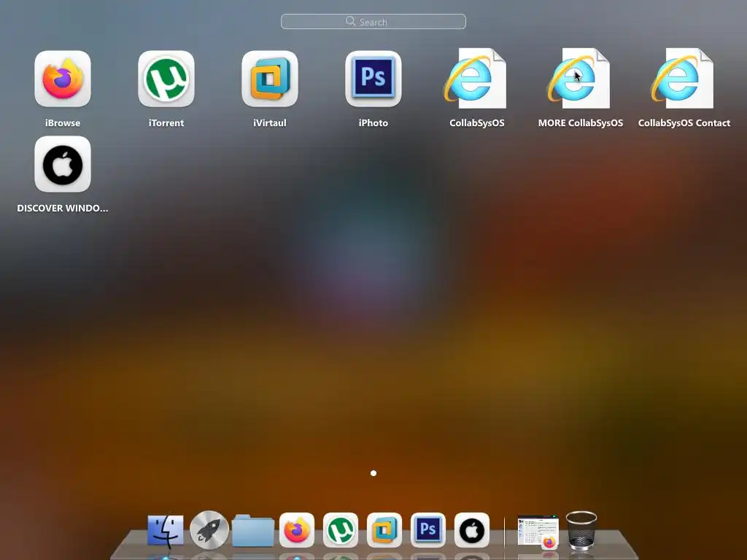Start iPhoto from the Launchpad grid
747x560 pixels.
pyautogui.click(x=373, y=79)
